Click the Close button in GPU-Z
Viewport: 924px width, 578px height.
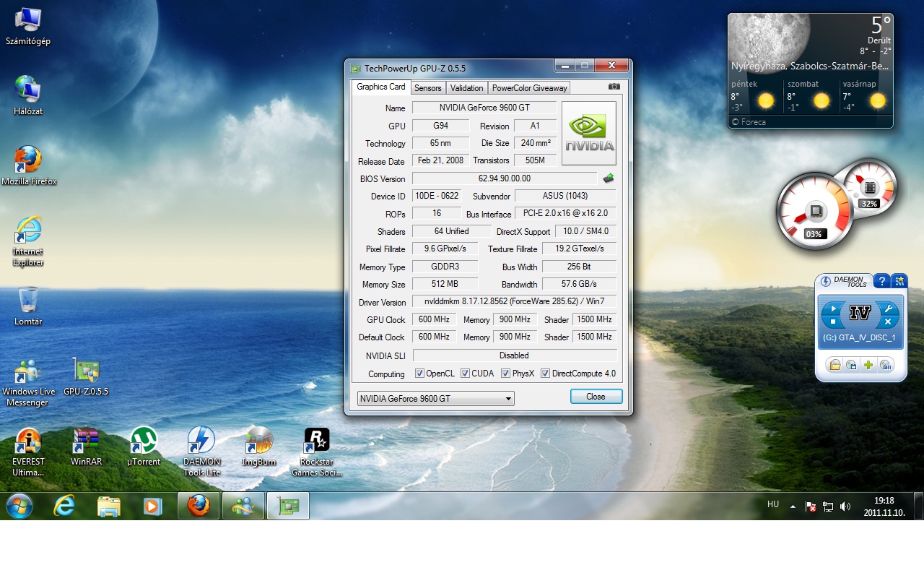596,397
